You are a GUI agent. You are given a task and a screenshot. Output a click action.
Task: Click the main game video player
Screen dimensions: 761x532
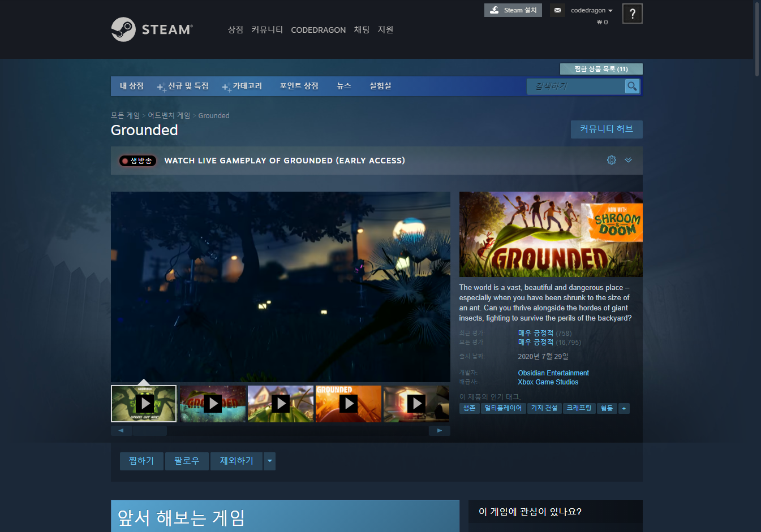(281, 287)
